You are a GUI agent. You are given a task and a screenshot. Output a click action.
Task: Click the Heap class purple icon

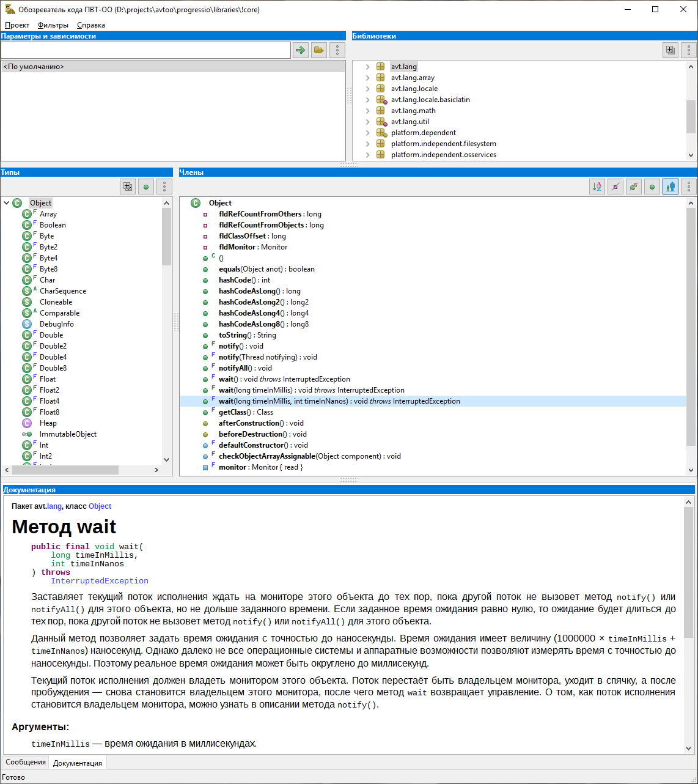click(27, 423)
